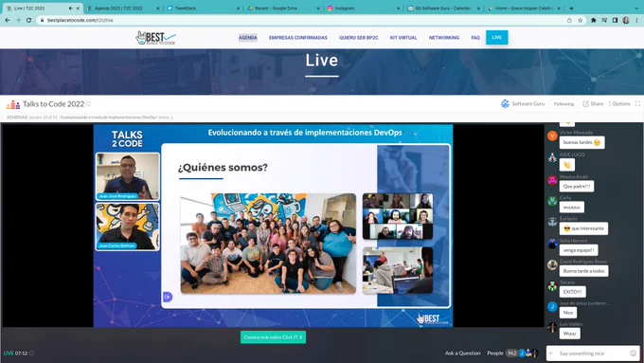Switch to the TweetDeck tab
This screenshot has width=644, height=363.
(x=203, y=9)
